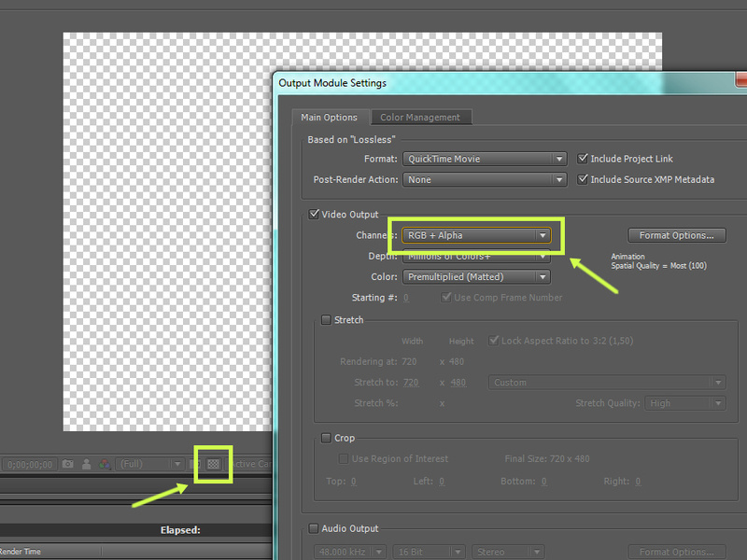This screenshot has height=560, width=747.
Task: Uncheck Include Source XMP Metadata
Action: coord(582,179)
